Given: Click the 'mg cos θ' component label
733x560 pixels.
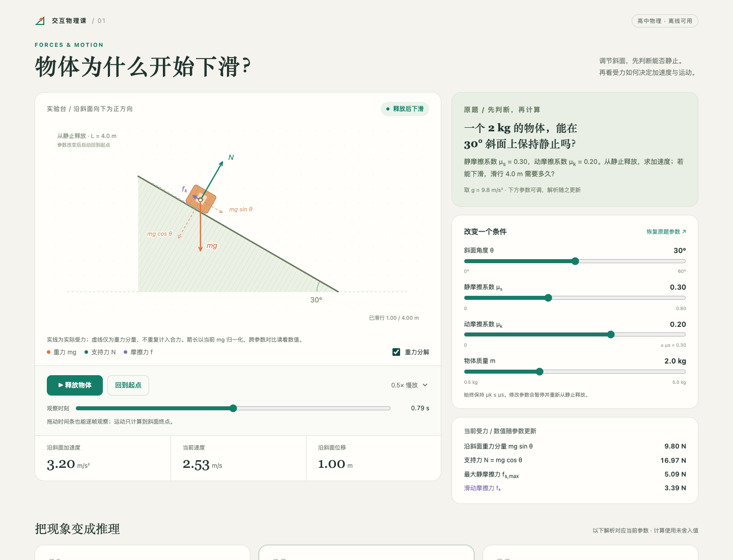Looking at the screenshot, I should 160,234.
